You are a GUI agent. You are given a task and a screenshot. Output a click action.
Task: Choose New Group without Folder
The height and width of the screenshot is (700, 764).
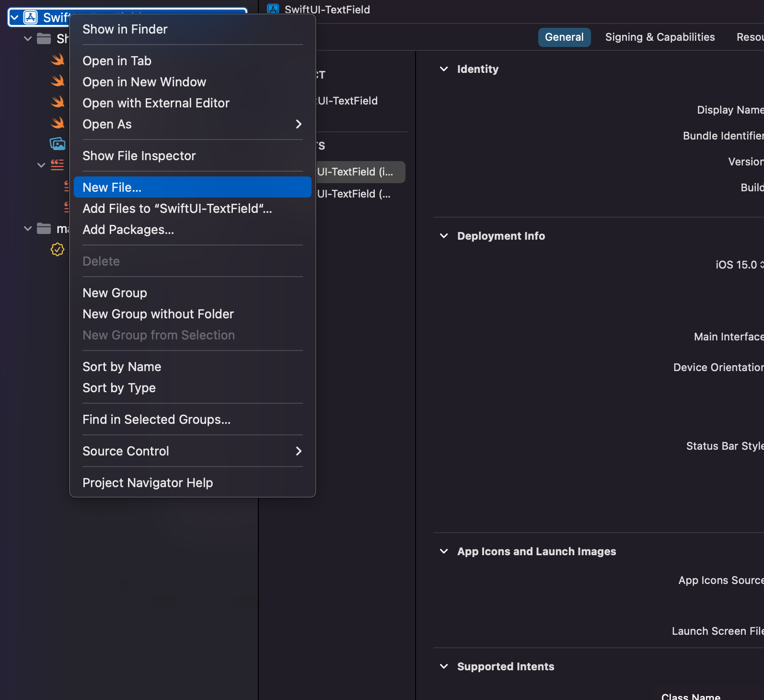pos(193,314)
